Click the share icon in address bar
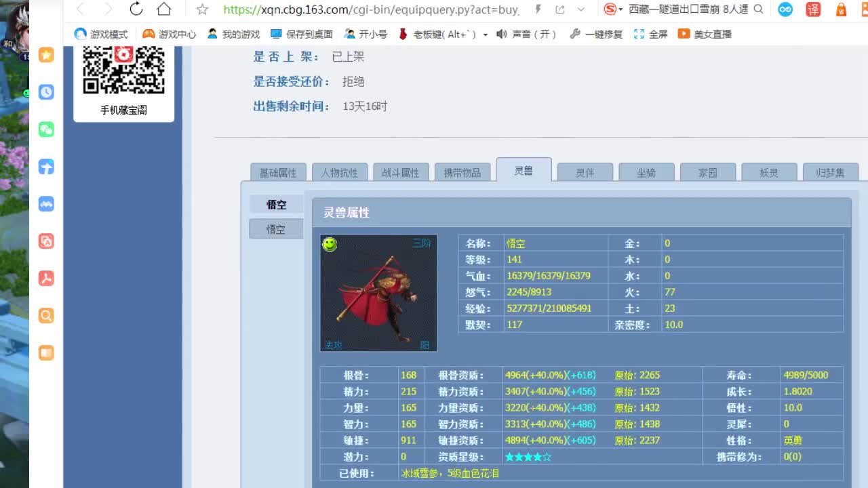 click(560, 9)
